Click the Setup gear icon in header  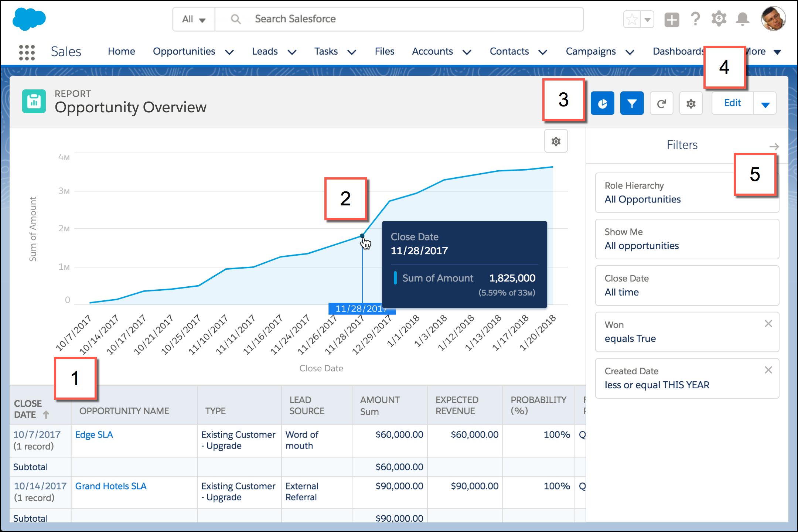click(719, 18)
